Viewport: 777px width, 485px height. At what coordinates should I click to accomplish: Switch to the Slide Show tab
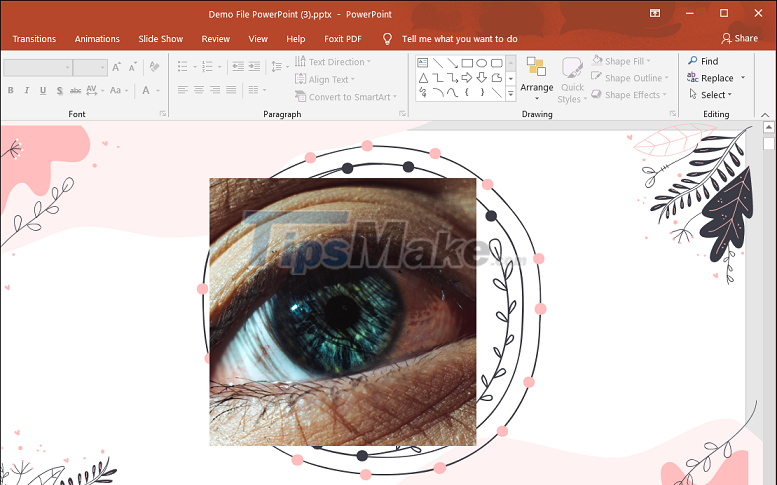(x=161, y=39)
